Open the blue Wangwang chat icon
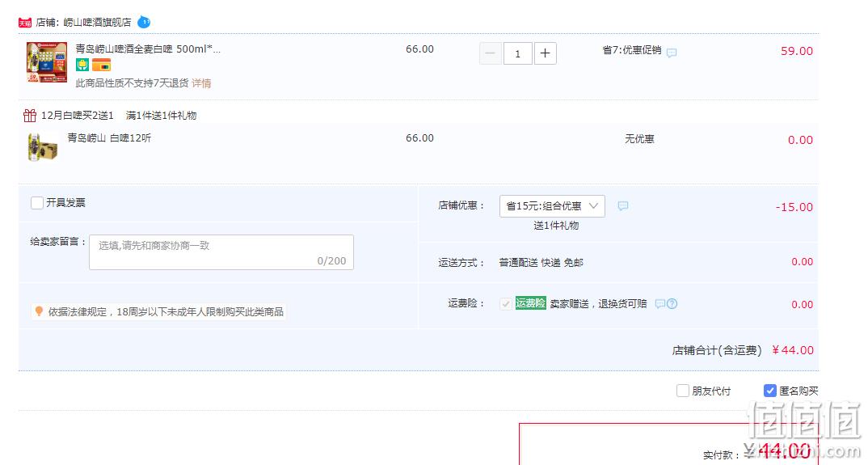Viewport: 868px width, 465px height. coord(143,22)
